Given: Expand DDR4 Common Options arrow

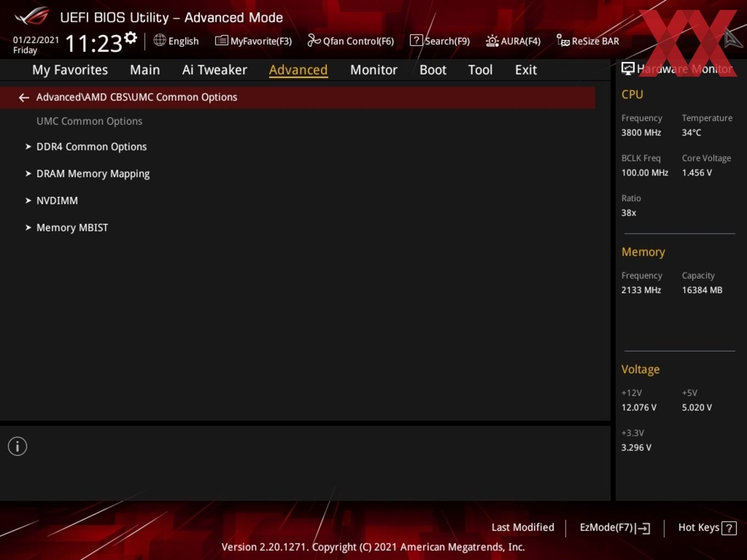Looking at the screenshot, I should click(28, 147).
